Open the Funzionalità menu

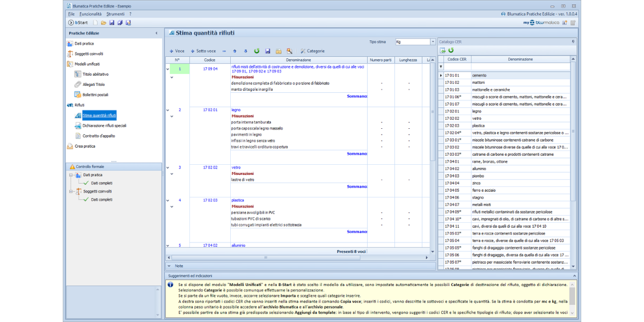tap(90, 13)
